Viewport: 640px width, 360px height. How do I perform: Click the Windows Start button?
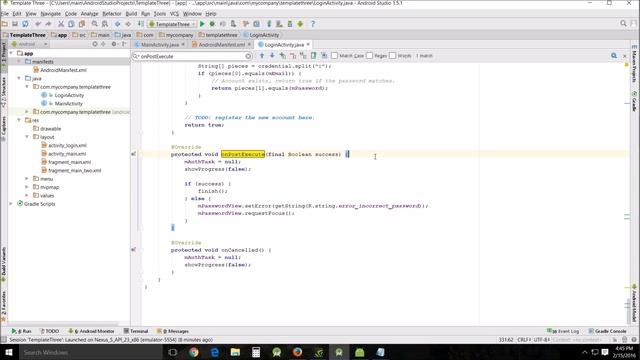pos(8,352)
